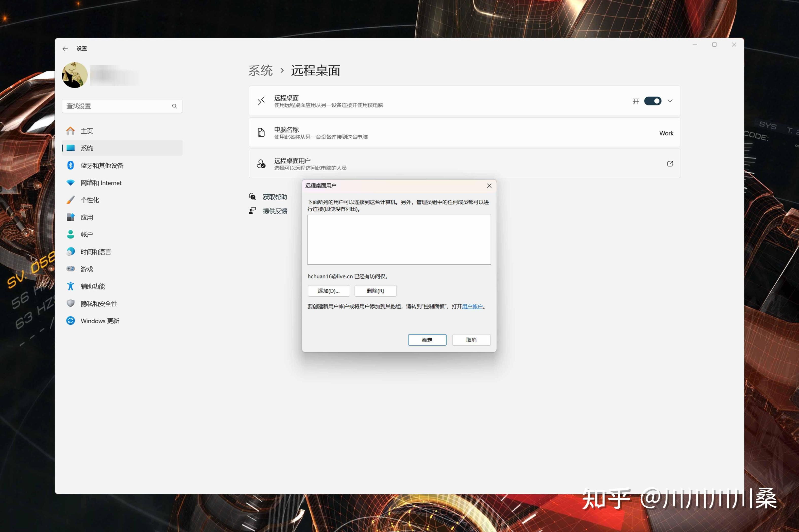The width and height of the screenshot is (799, 532).
Task: Select 帐户 in the sidebar
Action: click(87, 234)
